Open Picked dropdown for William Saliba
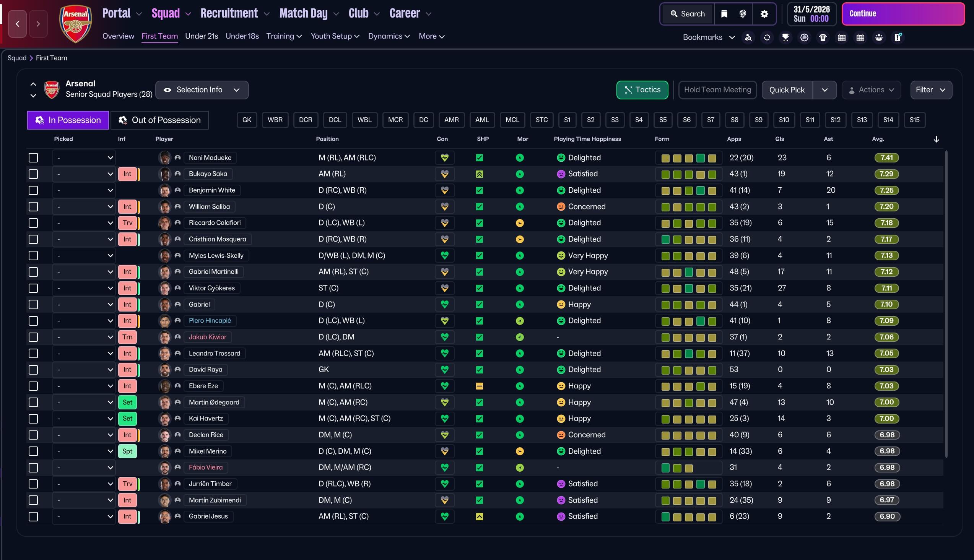Image resolution: width=974 pixels, height=560 pixels. (84, 206)
